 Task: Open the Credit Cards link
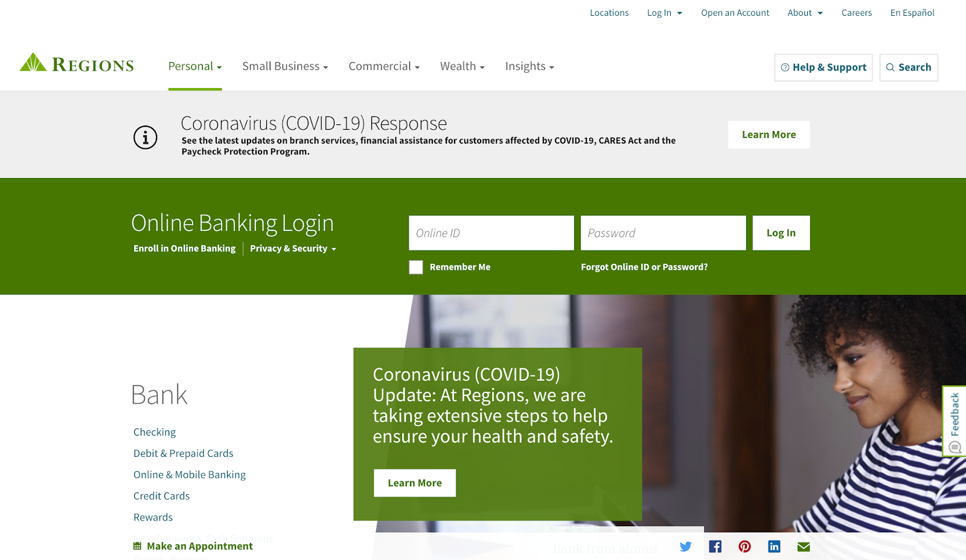(x=162, y=496)
